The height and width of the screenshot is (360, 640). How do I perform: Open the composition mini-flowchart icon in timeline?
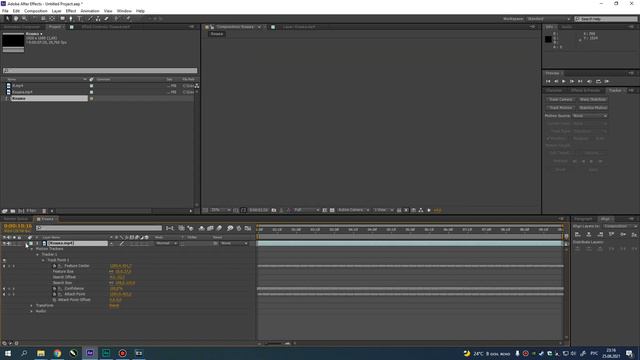(x=170, y=228)
